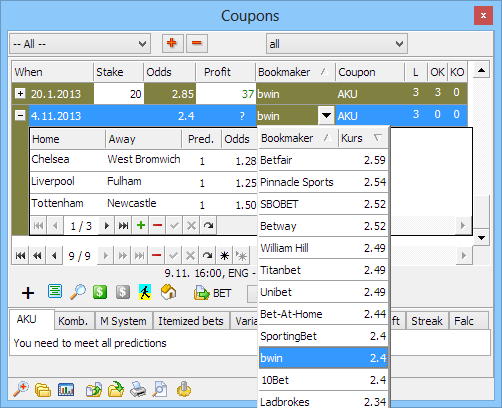The width and height of the screenshot is (502, 408).
Task: Select Bet-At-Home in bookmaker list
Action: pos(323,314)
